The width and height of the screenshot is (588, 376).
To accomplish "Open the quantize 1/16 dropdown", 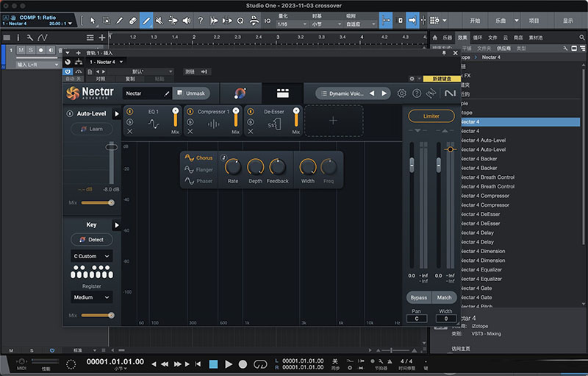I will pyautogui.click(x=292, y=24).
